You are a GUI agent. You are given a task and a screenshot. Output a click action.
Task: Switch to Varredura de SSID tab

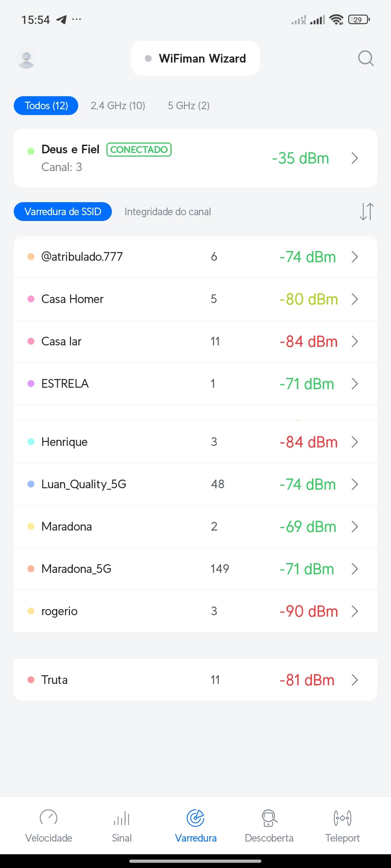pos(63,212)
